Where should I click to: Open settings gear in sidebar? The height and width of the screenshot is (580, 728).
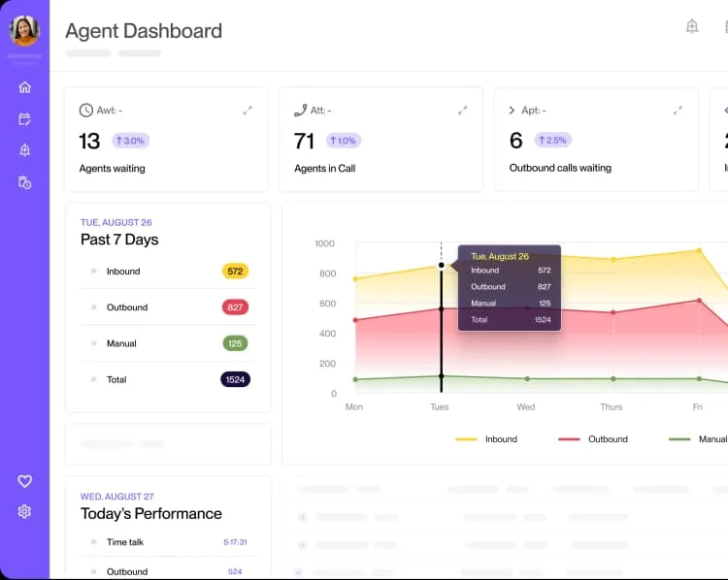click(x=24, y=511)
